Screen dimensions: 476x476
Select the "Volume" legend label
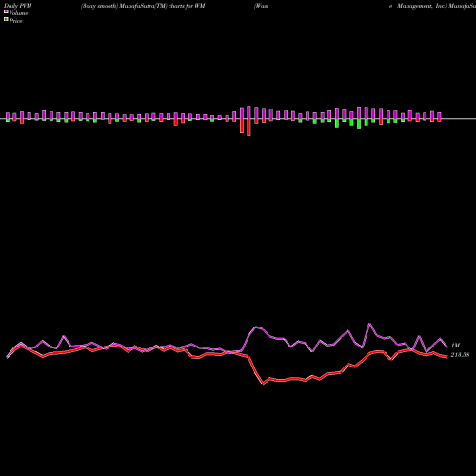[18, 13]
